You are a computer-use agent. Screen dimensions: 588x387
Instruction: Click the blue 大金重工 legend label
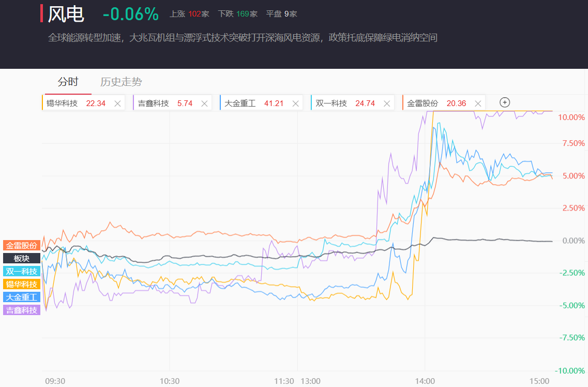pyautogui.click(x=22, y=297)
